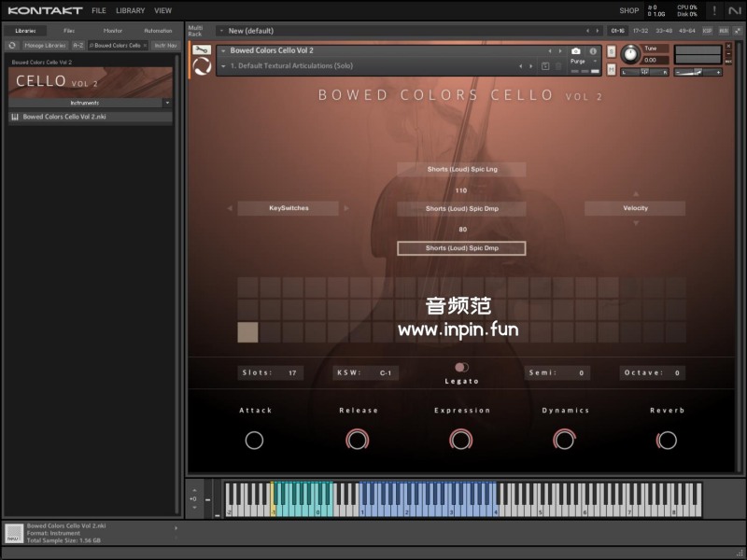Image resolution: width=747 pixels, height=560 pixels.
Task: Show instrument info with the 'i' icon
Action: (x=593, y=51)
